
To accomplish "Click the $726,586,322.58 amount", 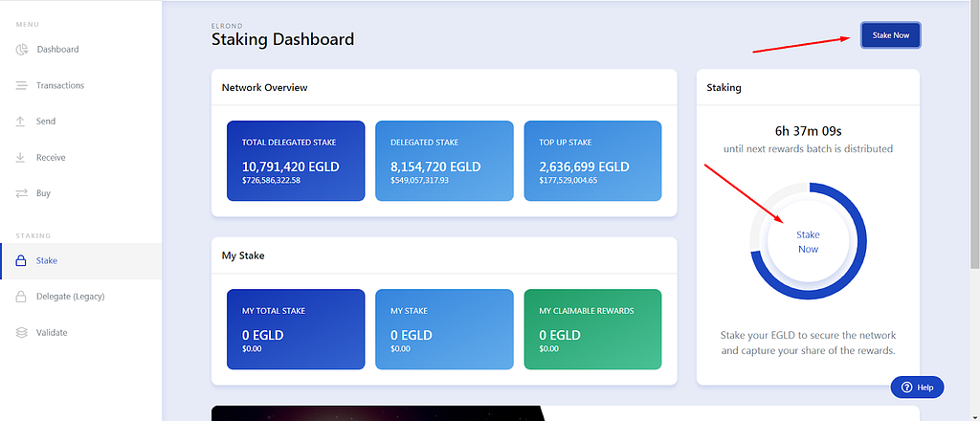I will tap(271, 181).
